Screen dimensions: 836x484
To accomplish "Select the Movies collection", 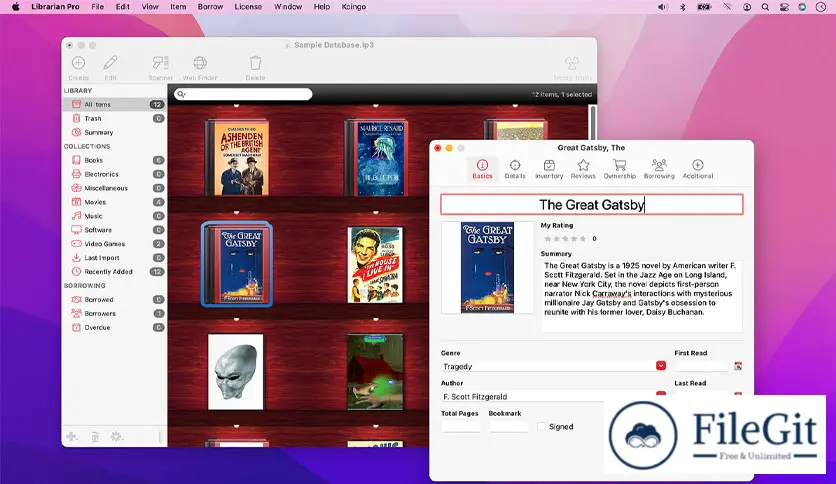I will tap(114, 202).
